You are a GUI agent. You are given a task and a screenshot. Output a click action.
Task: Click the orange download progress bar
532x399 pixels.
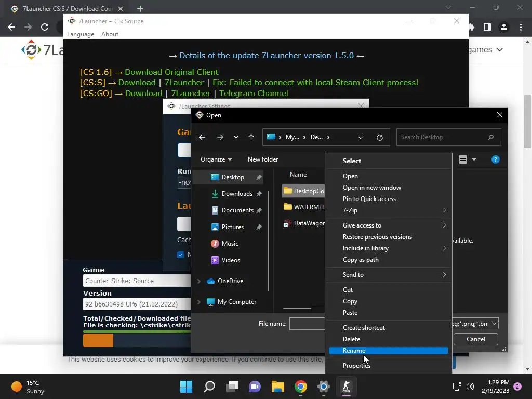click(98, 340)
